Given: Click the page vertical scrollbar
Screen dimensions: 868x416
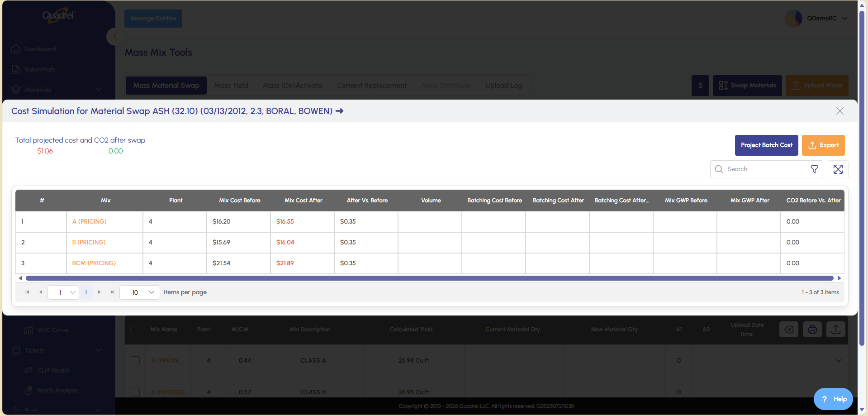Looking at the screenshot, I should click(862, 178).
